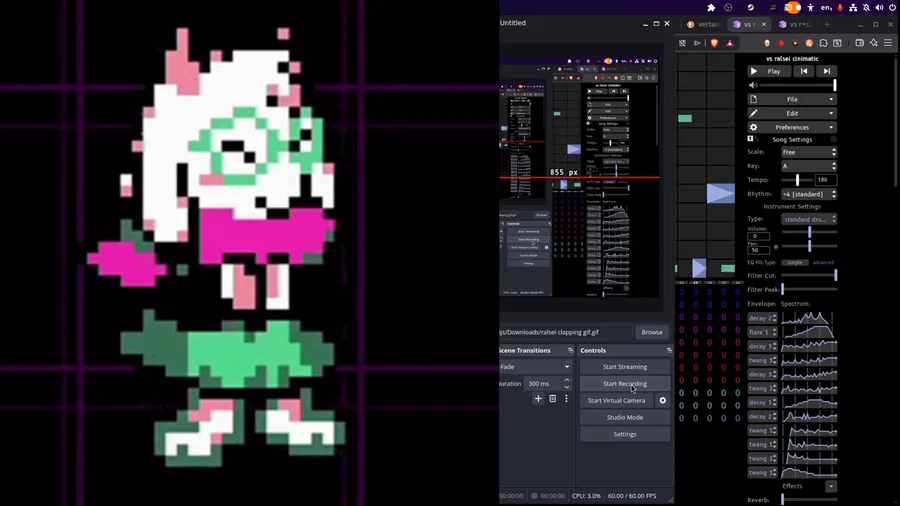Image resolution: width=900 pixels, height=506 pixels.
Task: Toggle the muted notifications bell
Action: coord(866,7)
